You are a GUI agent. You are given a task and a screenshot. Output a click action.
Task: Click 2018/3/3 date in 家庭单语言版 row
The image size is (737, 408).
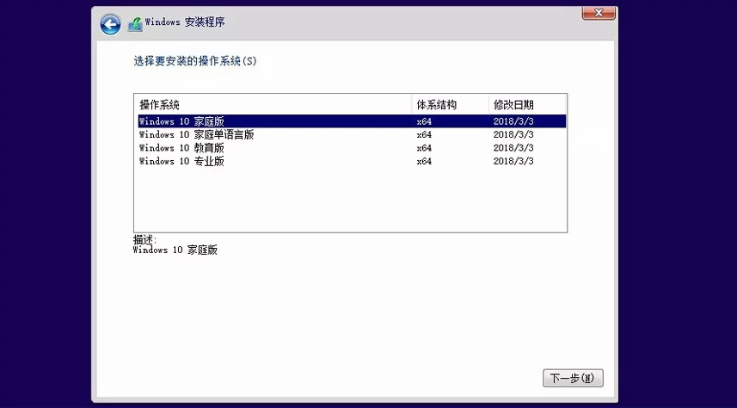point(513,134)
